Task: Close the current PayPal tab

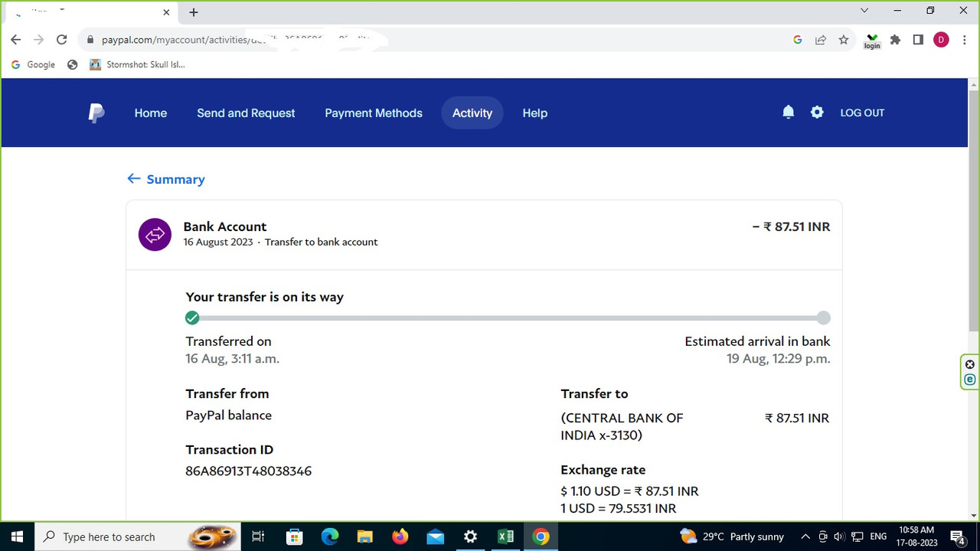Action: (x=166, y=12)
